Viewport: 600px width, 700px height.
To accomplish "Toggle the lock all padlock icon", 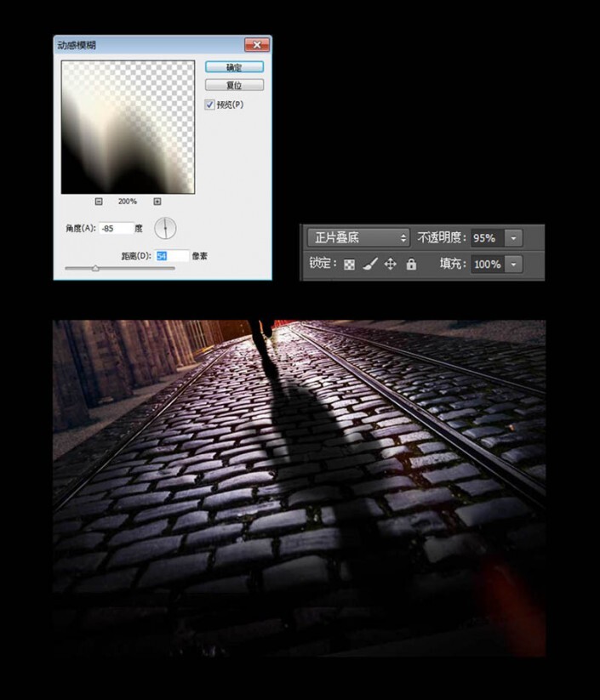I will [411, 265].
